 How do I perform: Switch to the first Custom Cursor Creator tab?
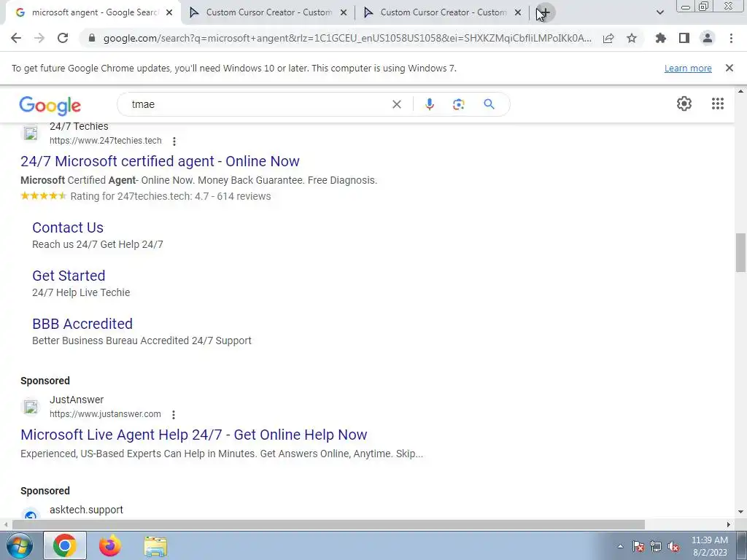[268, 13]
